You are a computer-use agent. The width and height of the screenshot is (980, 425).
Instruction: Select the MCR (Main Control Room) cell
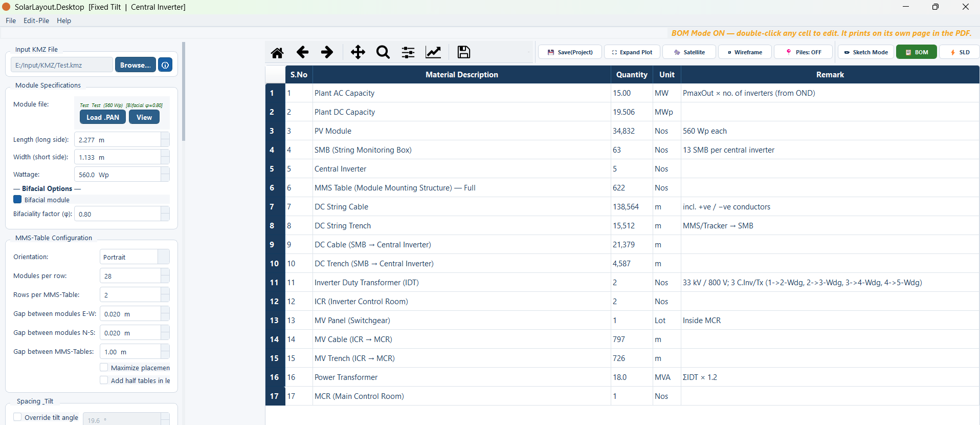tap(461, 396)
